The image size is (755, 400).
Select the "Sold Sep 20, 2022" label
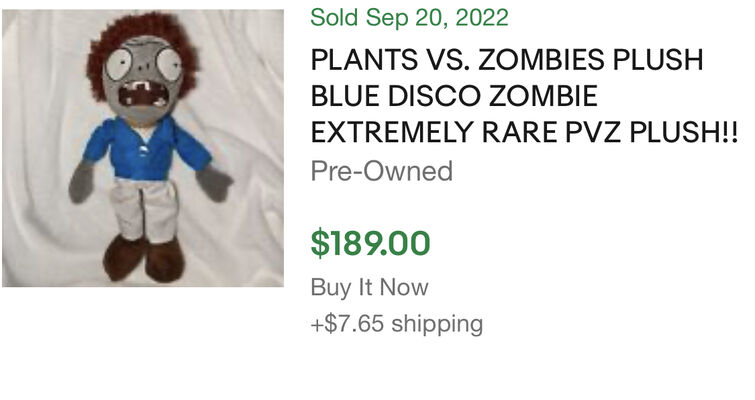coord(409,17)
